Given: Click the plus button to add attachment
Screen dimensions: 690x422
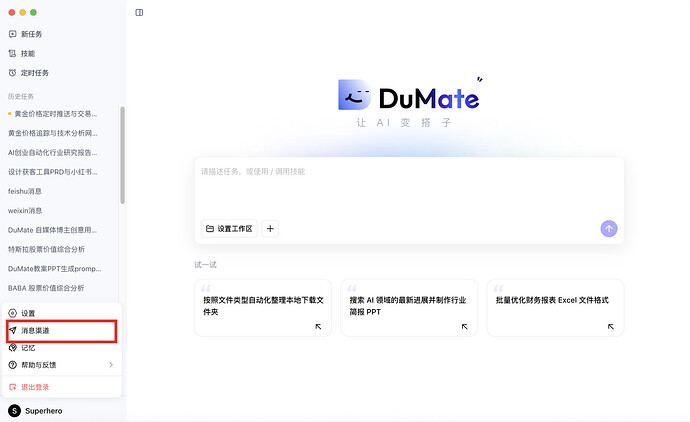Looking at the screenshot, I should click(270, 228).
